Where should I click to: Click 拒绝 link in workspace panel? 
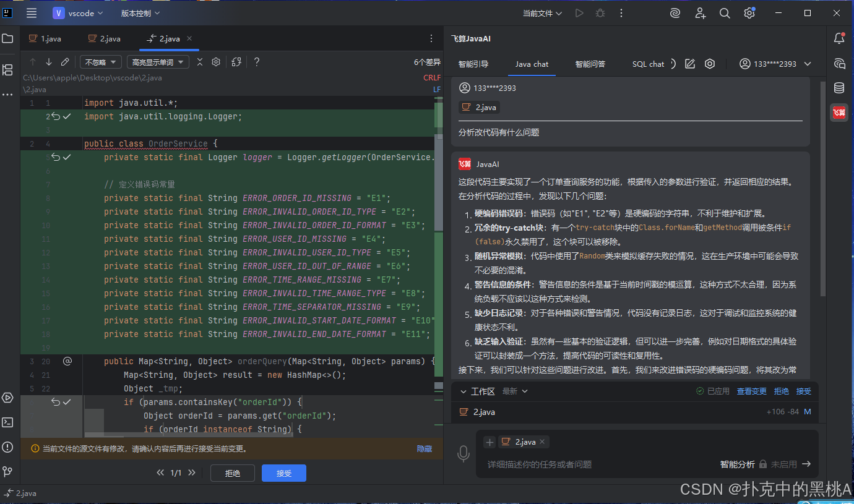(x=782, y=391)
